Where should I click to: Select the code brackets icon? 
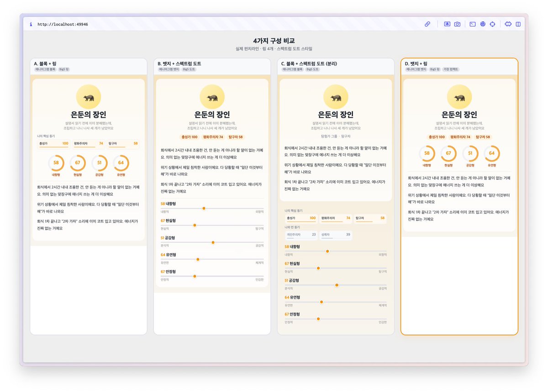[x=508, y=24]
